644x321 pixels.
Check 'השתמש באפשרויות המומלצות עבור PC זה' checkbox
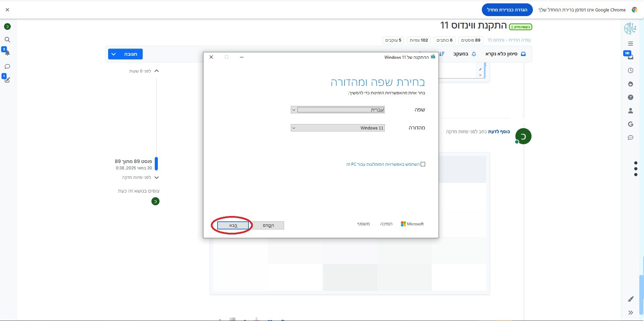[x=423, y=164]
